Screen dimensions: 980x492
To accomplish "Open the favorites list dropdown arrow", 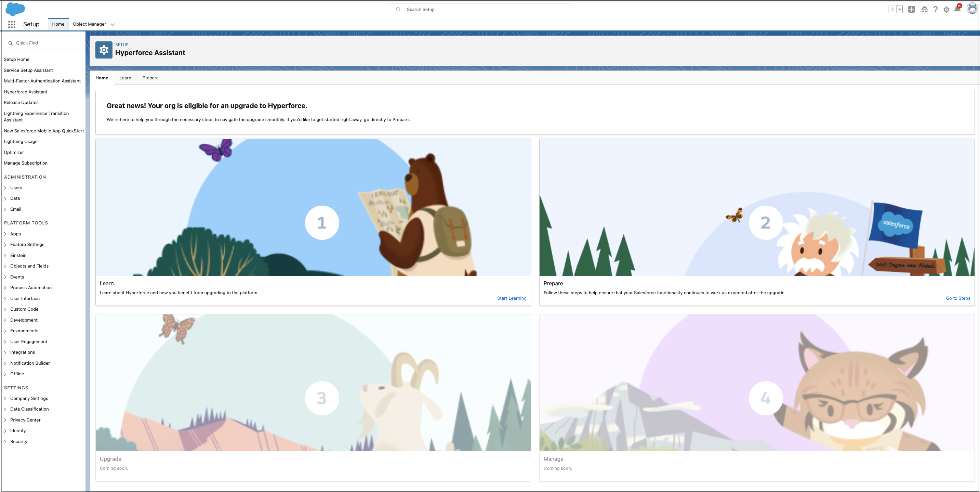I will pos(900,10).
